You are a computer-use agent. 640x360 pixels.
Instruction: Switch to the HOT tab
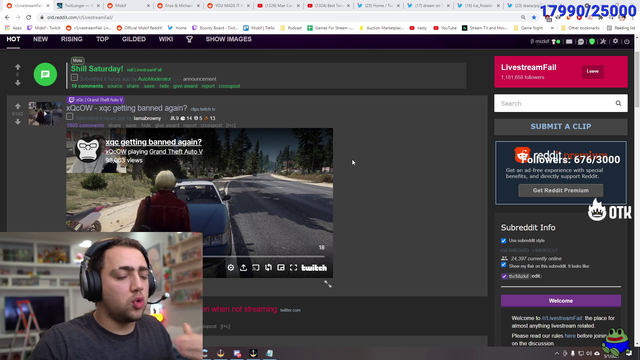(13, 39)
